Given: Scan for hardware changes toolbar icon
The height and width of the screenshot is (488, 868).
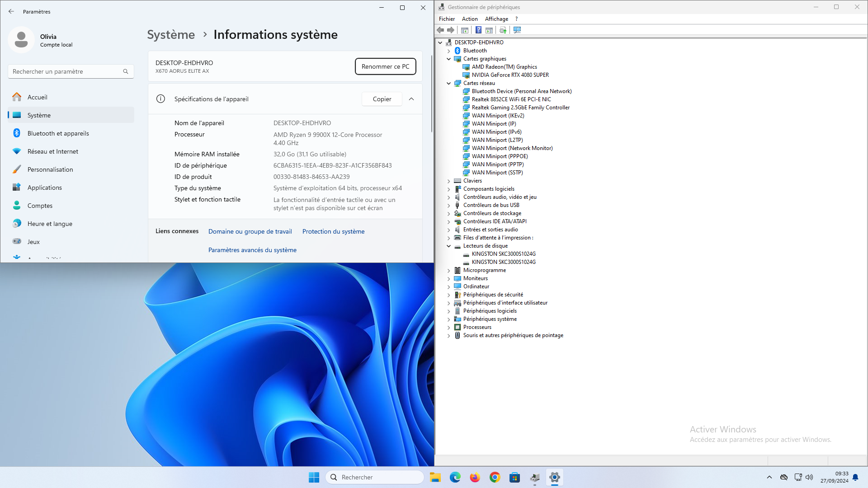Looking at the screenshot, I should click(517, 30).
